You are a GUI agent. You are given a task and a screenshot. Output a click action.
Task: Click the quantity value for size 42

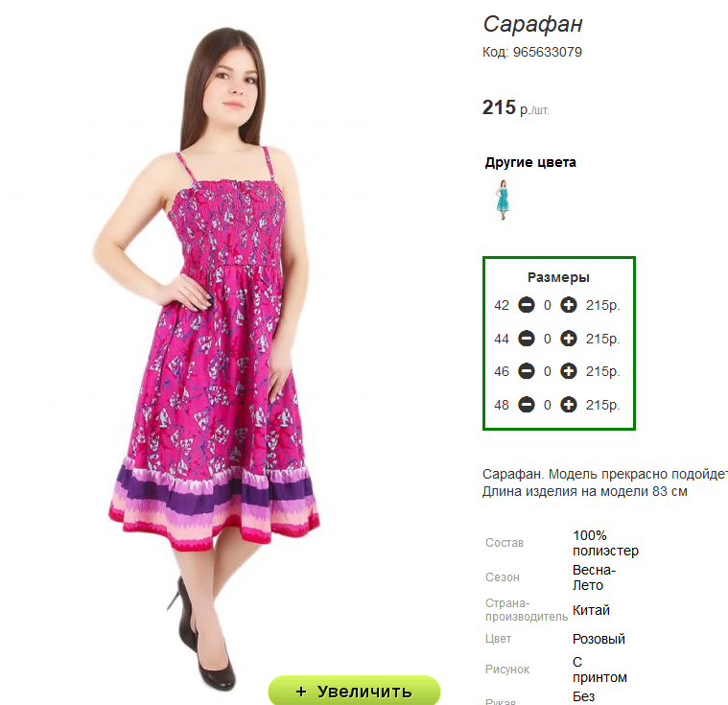548,305
